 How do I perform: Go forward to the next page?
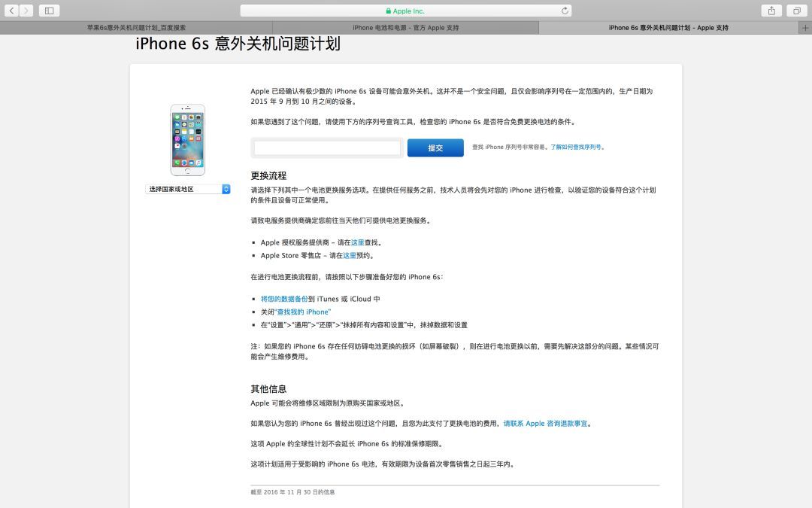click(x=27, y=11)
